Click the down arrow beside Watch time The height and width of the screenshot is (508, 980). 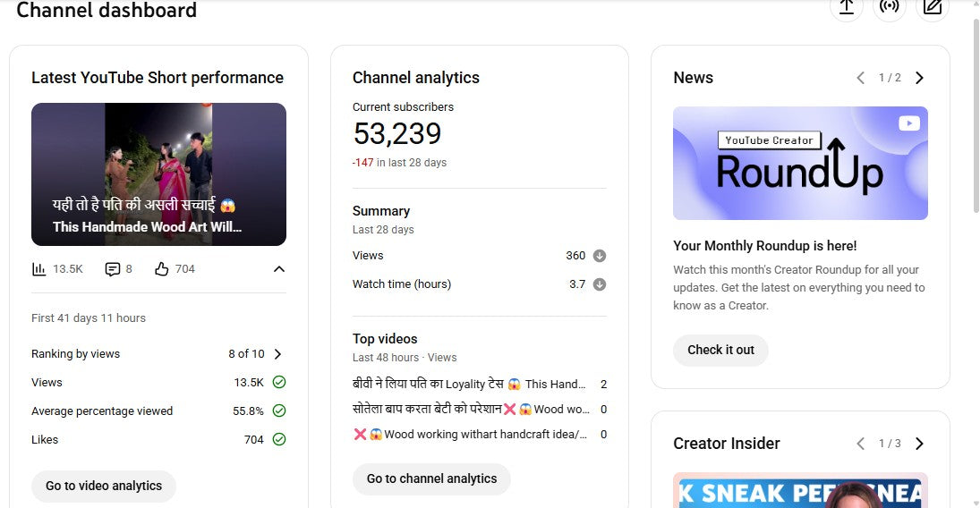600,284
